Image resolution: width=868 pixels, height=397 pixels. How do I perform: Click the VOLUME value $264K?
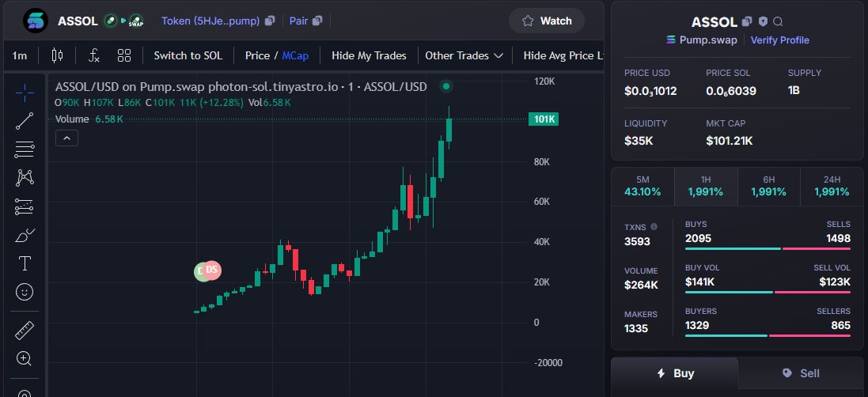tap(641, 285)
